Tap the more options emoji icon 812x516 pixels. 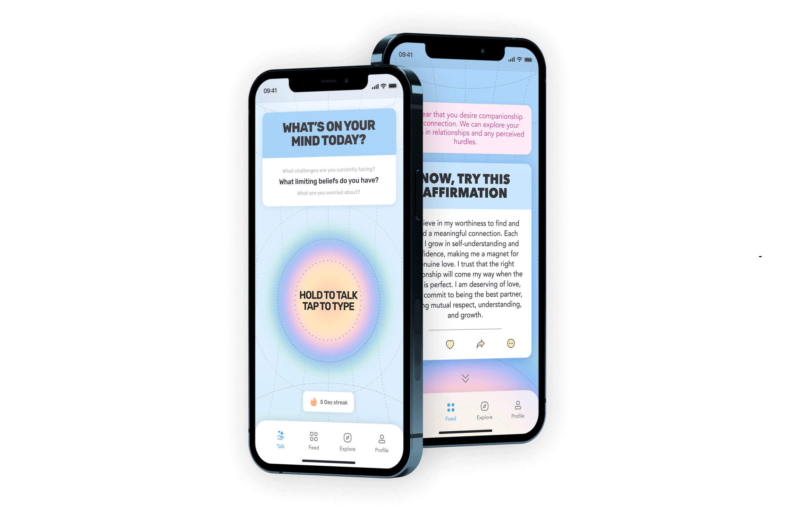coord(510,344)
